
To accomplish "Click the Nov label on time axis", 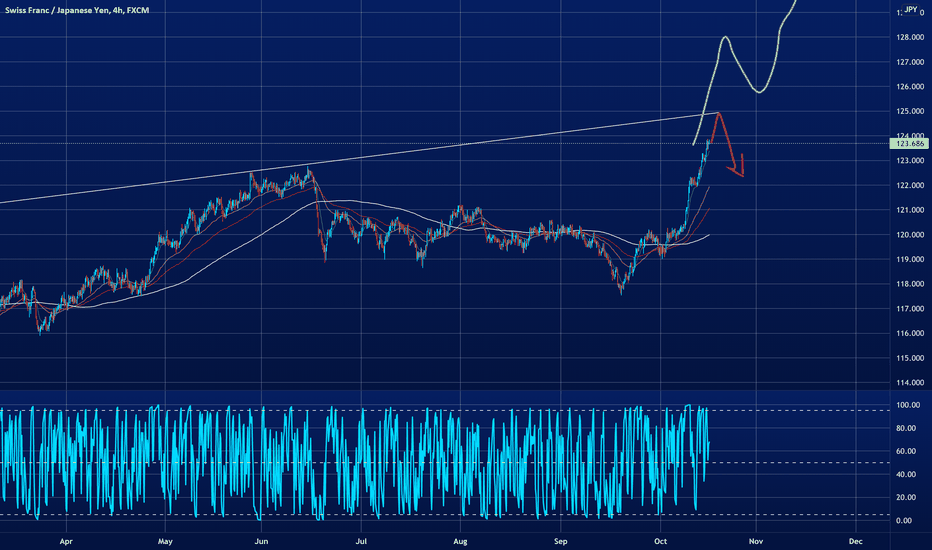I will pyautogui.click(x=756, y=541).
